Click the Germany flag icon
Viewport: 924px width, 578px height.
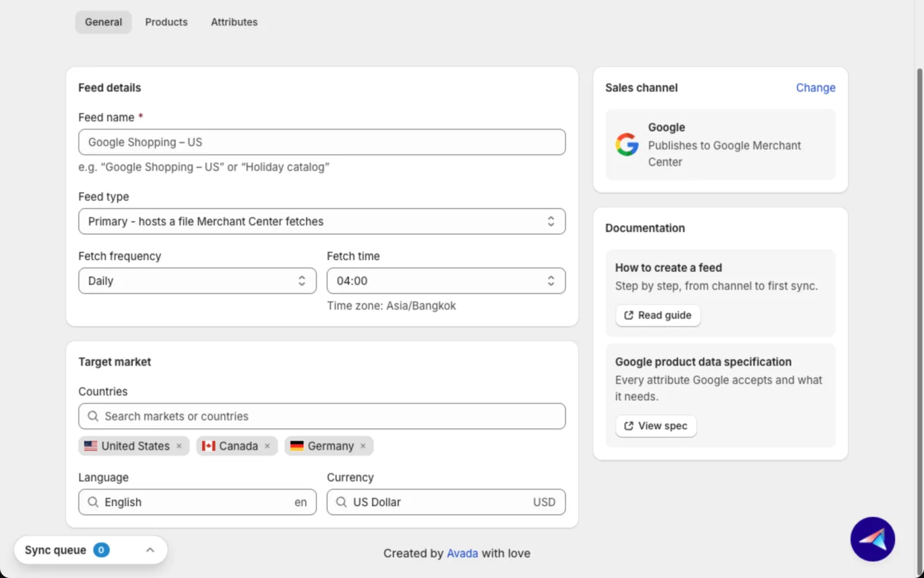pyautogui.click(x=296, y=446)
